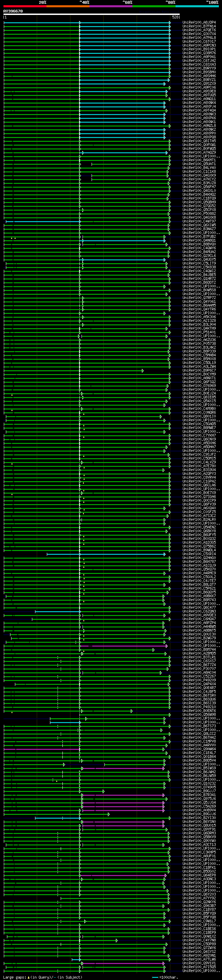
Task: Select the label UniRef100_C5P621
Action: (199, 589)
